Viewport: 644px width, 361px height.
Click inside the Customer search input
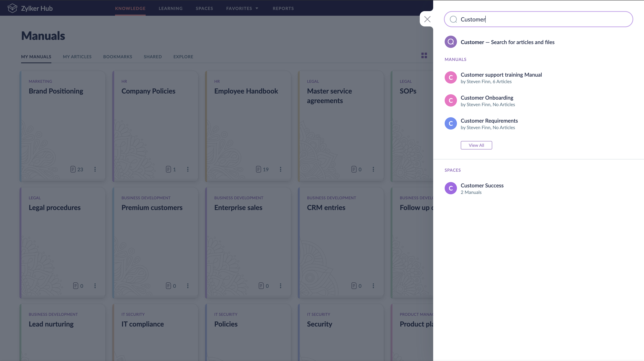(545, 19)
